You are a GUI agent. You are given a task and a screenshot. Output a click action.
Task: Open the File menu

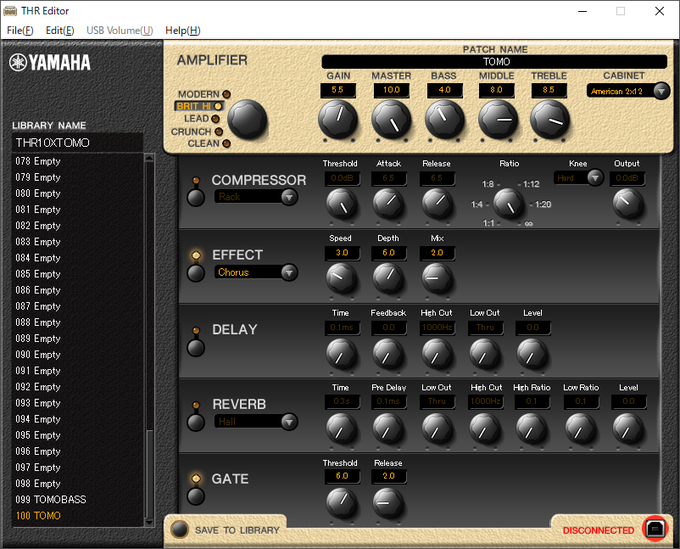(x=20, y=30)
